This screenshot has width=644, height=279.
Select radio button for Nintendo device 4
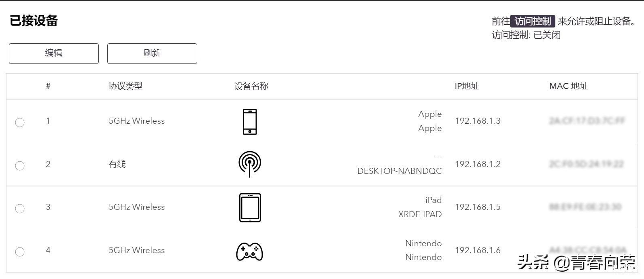pos(20,252)
